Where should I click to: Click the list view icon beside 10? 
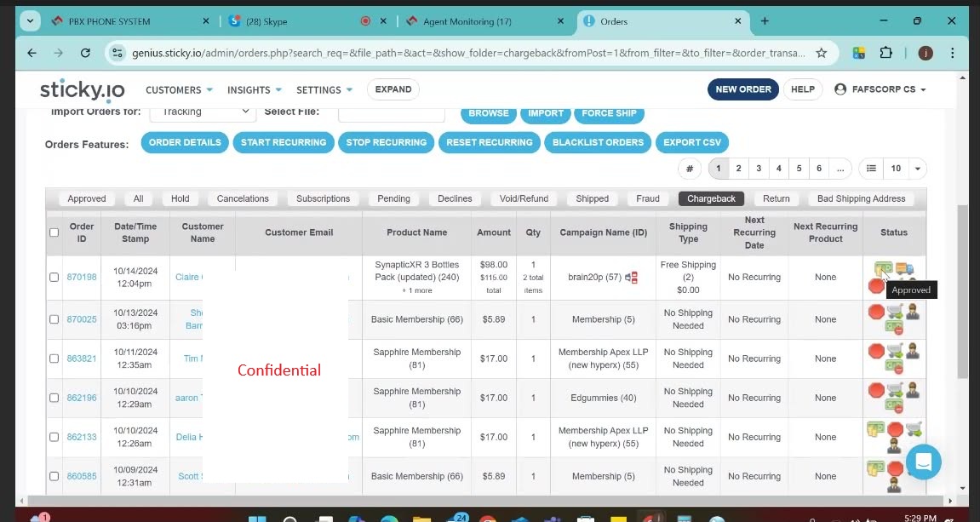[x=871, y=168]
